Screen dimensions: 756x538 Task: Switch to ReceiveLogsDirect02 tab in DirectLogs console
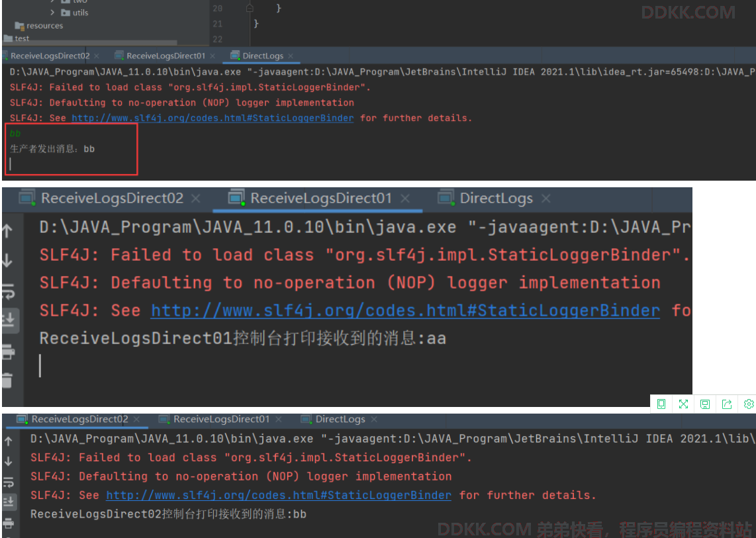pyautogui.click(x=50, y=56)
